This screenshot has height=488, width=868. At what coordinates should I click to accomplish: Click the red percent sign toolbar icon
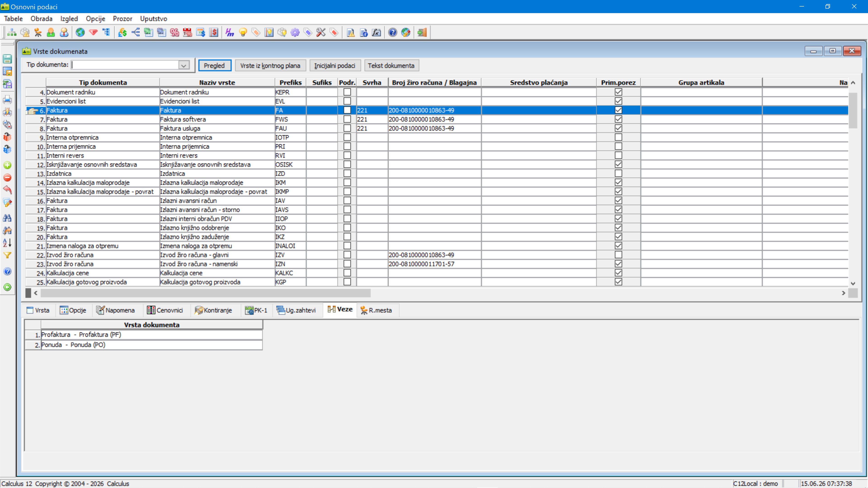(175, 32)
